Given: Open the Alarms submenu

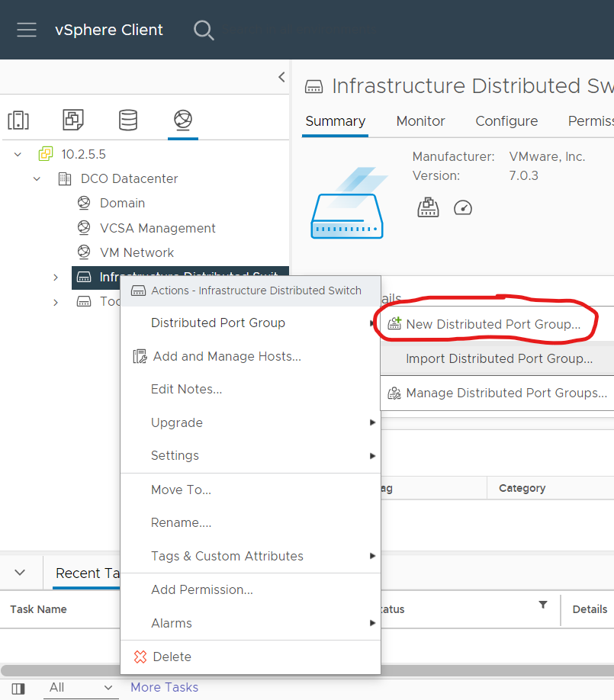Looking at the screenshot, I should click(250, 623).
